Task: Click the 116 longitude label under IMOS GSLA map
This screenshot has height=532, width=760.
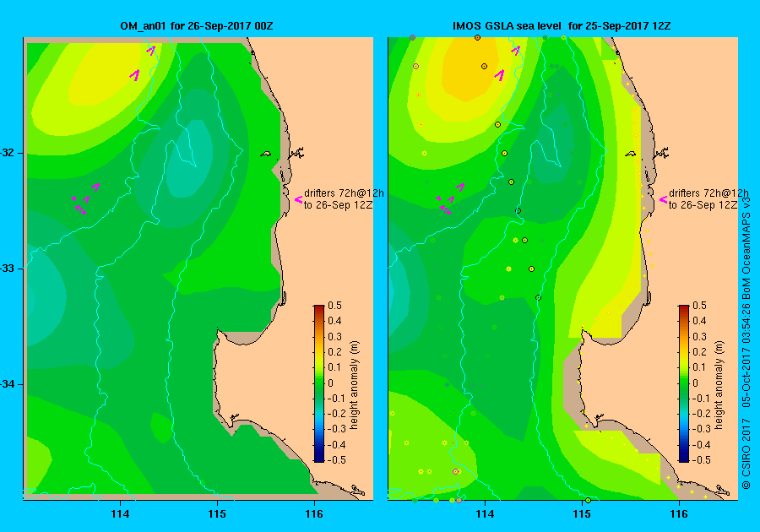Action: point(679,514)
